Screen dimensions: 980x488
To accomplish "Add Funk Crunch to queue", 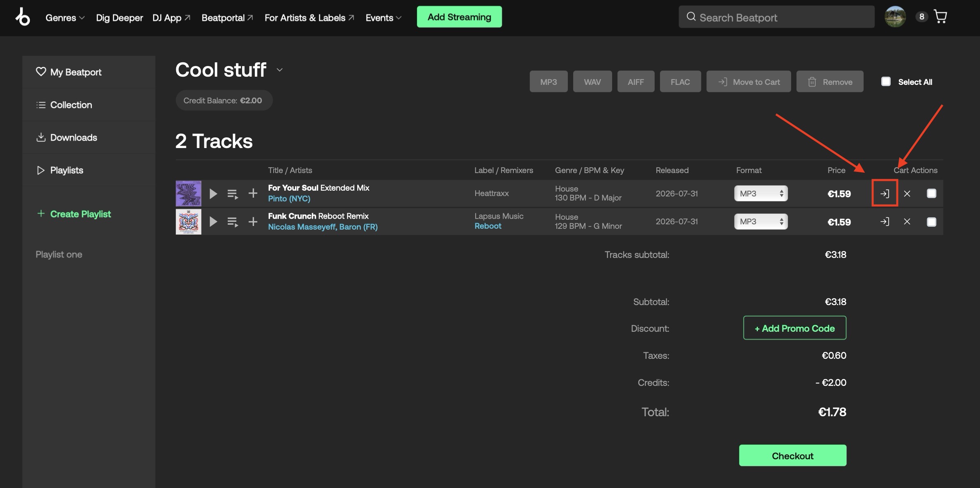I will (x=233, y=222).
